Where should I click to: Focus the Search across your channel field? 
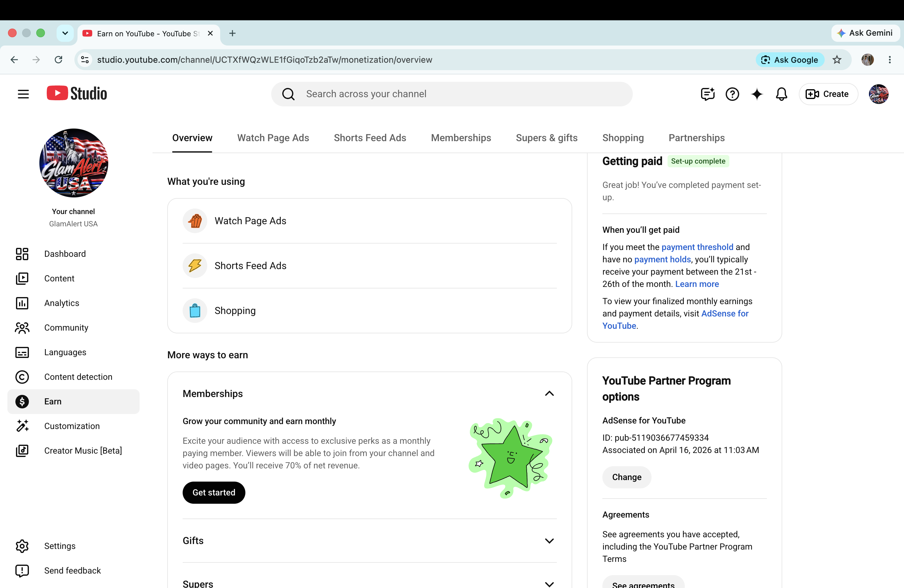coord(452,94)
